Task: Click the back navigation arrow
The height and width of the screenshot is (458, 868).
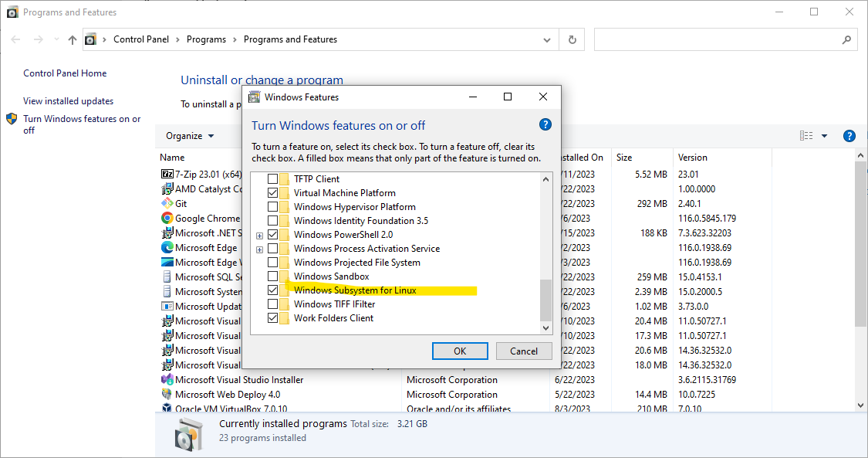Action: [x=15, y=40]
